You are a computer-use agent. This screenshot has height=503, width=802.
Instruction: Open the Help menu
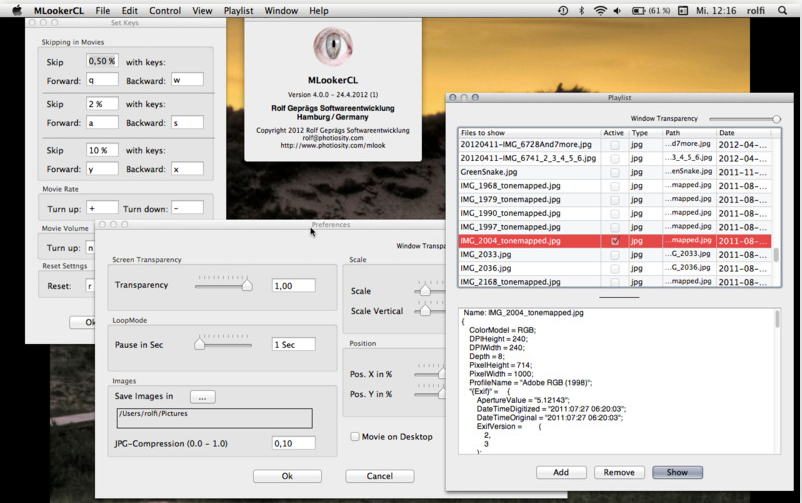[319, 10]
